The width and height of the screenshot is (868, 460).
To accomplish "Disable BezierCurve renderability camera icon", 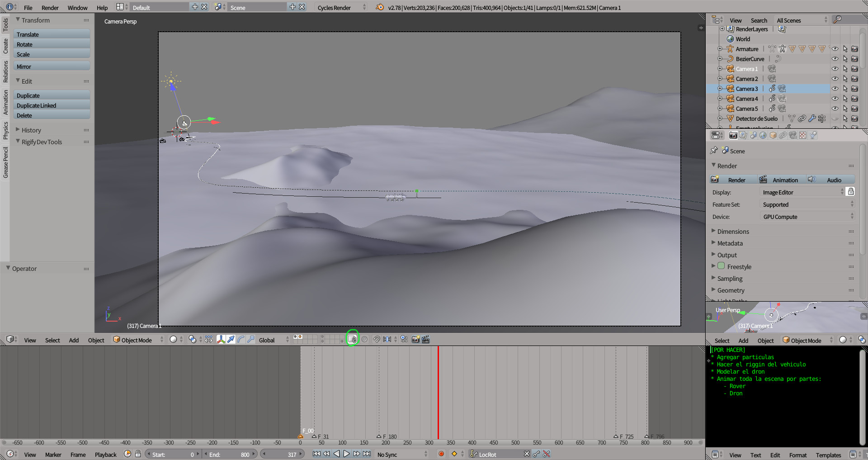I will pyautogui.click(x=854, y=59).
